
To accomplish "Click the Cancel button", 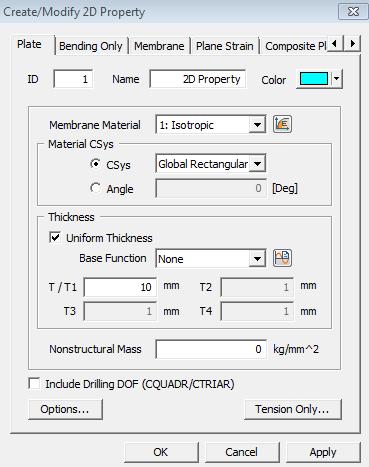I will click(x=242, y=452).
